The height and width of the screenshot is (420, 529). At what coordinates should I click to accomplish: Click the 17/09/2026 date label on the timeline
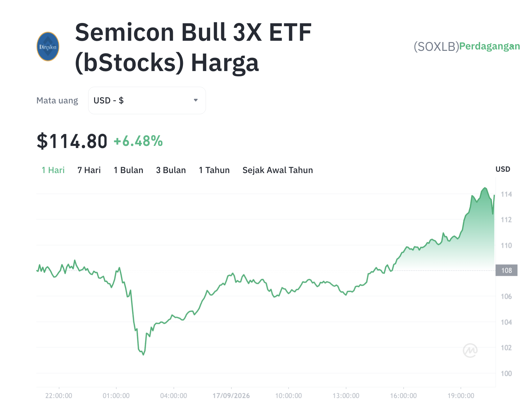[x=231, y=396]
